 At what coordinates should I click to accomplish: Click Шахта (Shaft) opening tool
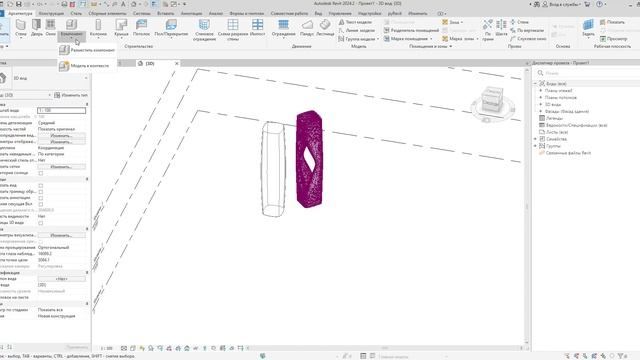coord(501,29)
